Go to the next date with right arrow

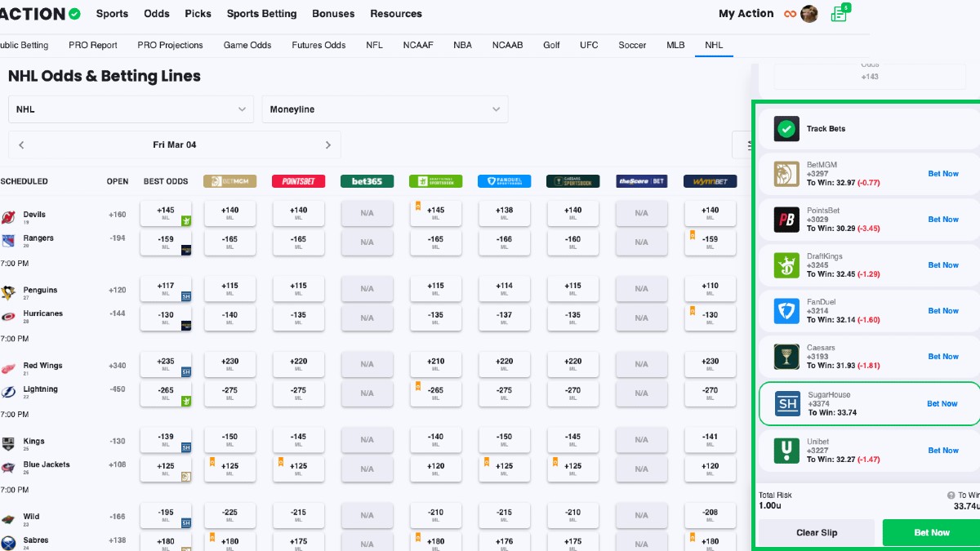328,145
